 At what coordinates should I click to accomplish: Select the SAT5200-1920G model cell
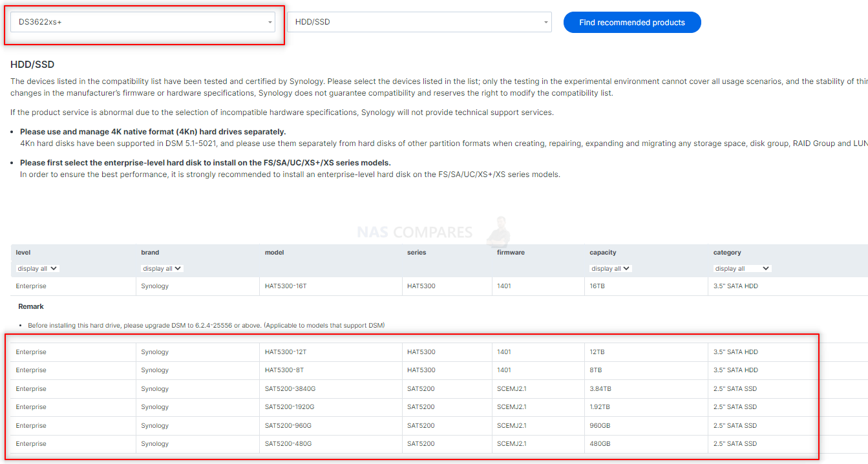pos(290,407)
